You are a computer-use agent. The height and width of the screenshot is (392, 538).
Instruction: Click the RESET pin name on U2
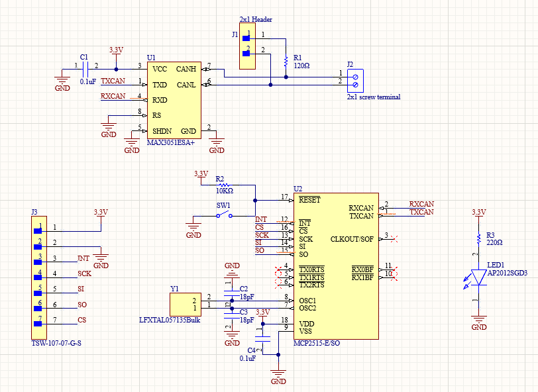pos(309,200)
